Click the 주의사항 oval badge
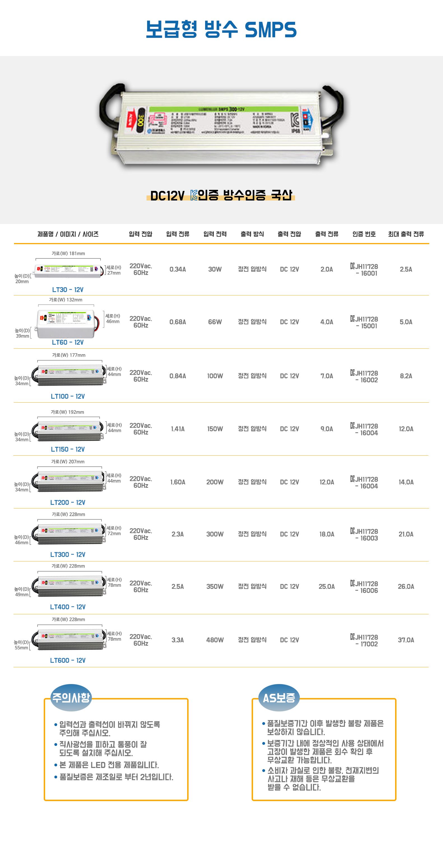Viewport: 443px width, 868px height. coord(71,697)
